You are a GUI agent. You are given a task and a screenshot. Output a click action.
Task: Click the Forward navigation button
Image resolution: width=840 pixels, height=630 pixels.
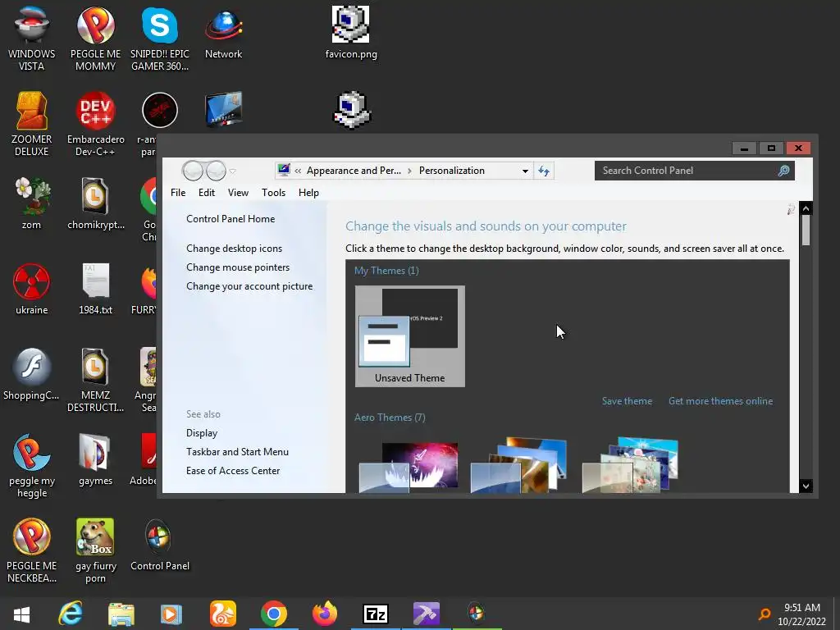[x=216, y=171]
